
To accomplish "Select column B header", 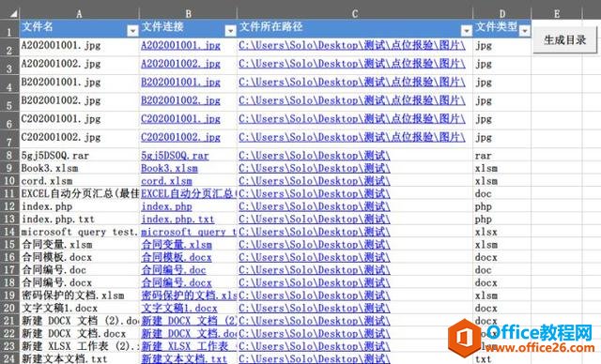I will click(x=188, y=14).
